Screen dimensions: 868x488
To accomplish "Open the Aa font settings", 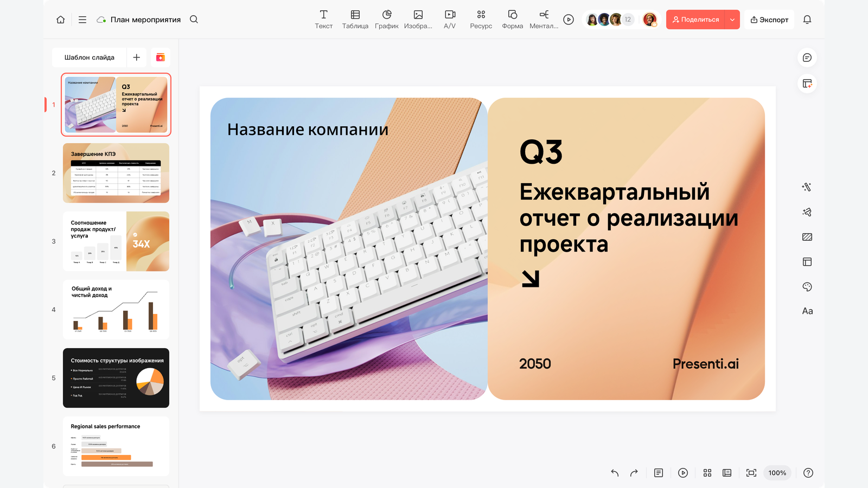I will 807,311.
